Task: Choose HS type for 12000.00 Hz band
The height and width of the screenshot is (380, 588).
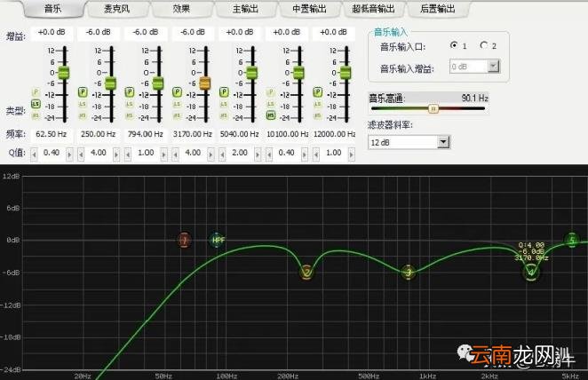Action: click(x=318, y=115)
